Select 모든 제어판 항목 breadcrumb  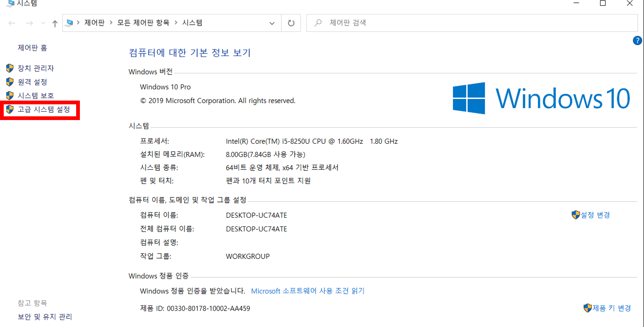click(143, 23)
